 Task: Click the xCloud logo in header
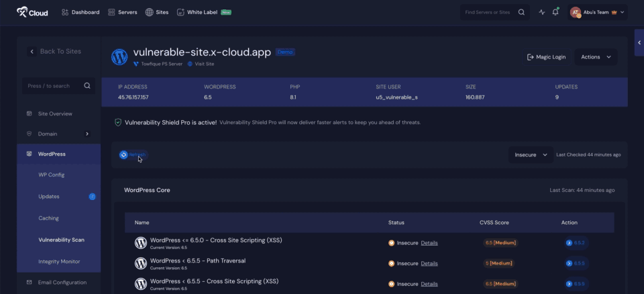tap(32, 12)
